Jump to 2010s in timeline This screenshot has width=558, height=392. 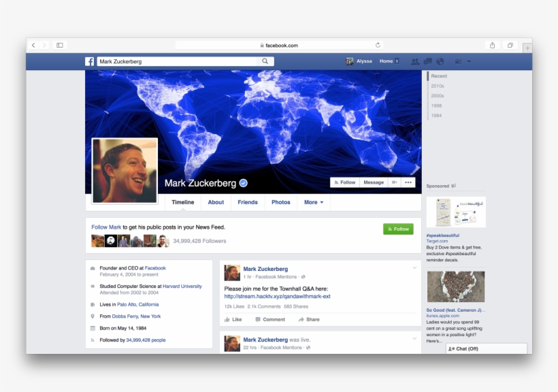point(438,86)
